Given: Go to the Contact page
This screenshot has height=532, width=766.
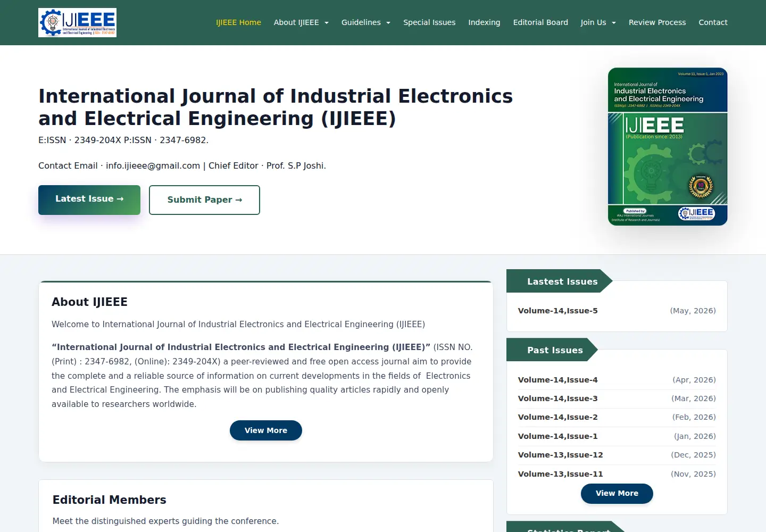Looking at the screenshot, I should (713, 22).
